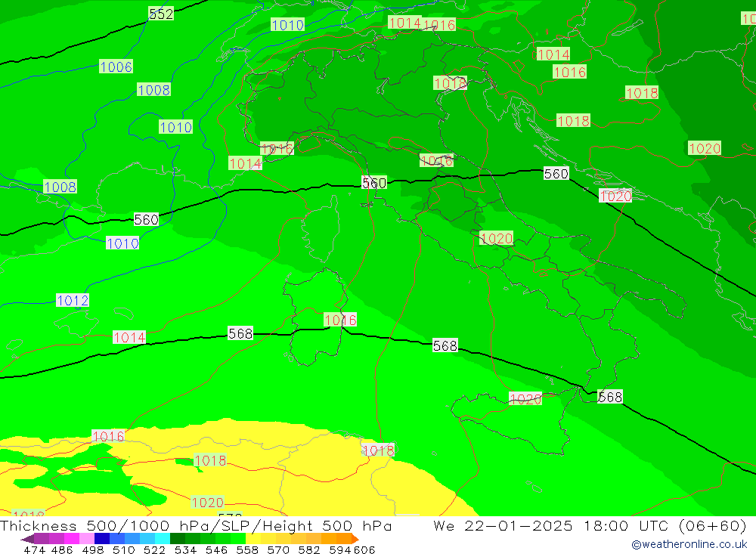Select the map title 'Thickness 500/1000 hPa/SLP/Height 500 hPa'
Image resolution: width=756 pixels, height=554 pixels.
196,525
